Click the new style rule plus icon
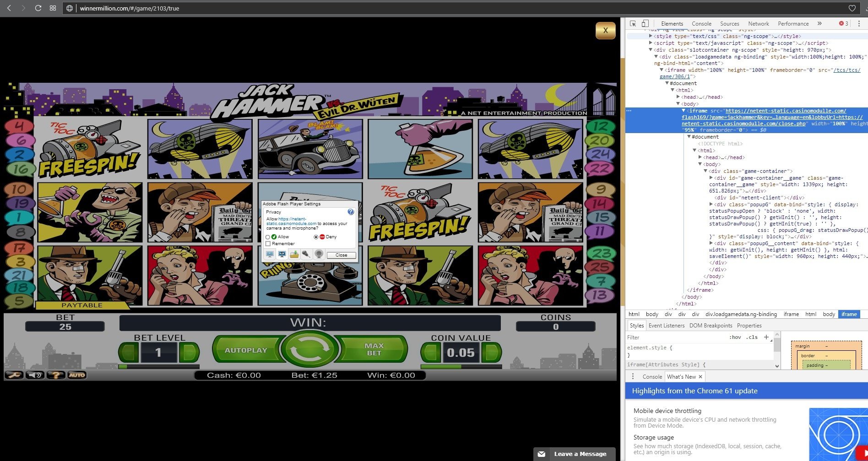This screenshot has width=868, height=461. tap(766, 337)
